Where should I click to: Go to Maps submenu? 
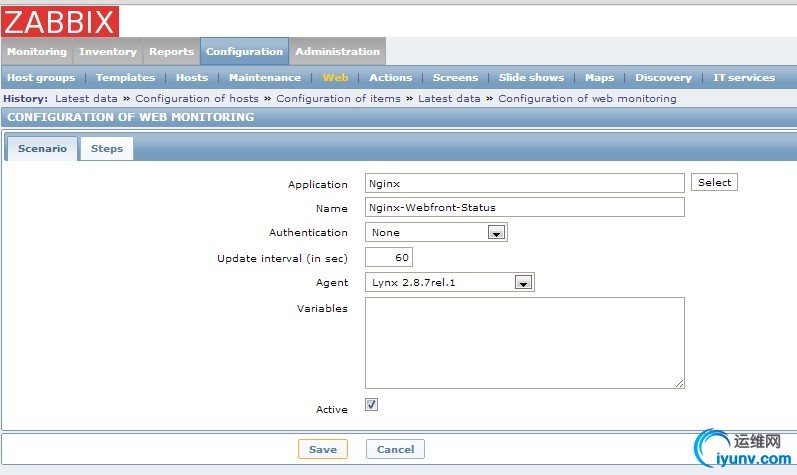pyautogui.click(x=599, y=78)
